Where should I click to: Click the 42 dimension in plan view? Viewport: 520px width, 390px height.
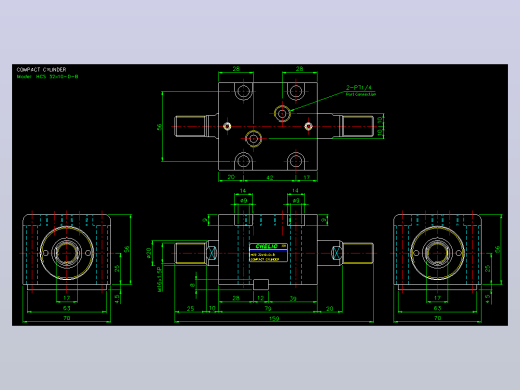(270, 178)
